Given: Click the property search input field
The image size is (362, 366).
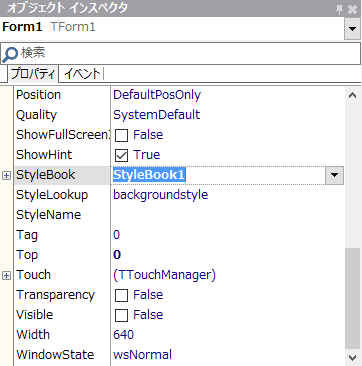Looking at the screenshot, I should coord(180,53).
